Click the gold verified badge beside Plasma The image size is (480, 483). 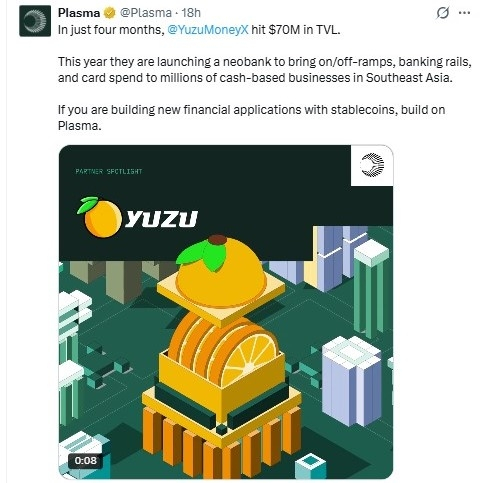point(110,13)
